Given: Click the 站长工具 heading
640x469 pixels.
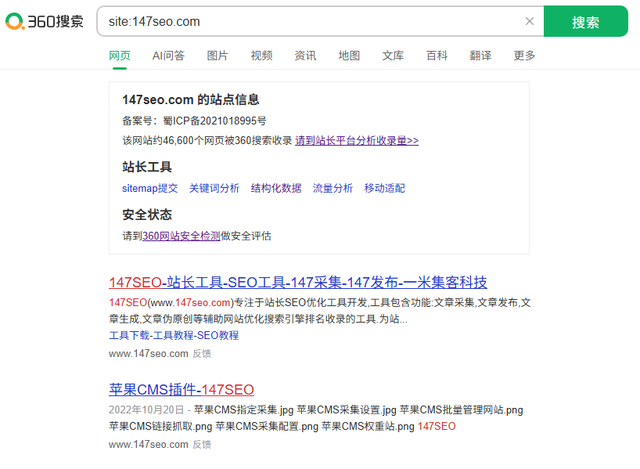Looking at the screenshot, I should pos(147,167).
